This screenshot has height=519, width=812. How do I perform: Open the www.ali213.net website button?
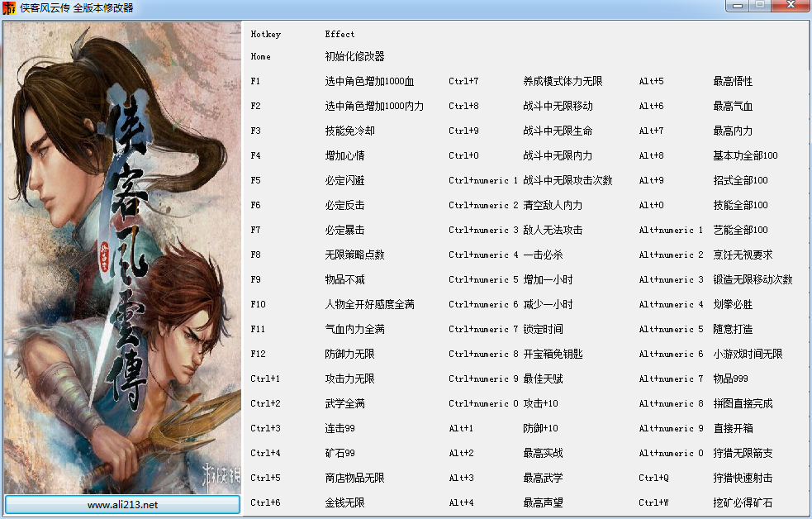pyautogui.click(x=122, y=504)
